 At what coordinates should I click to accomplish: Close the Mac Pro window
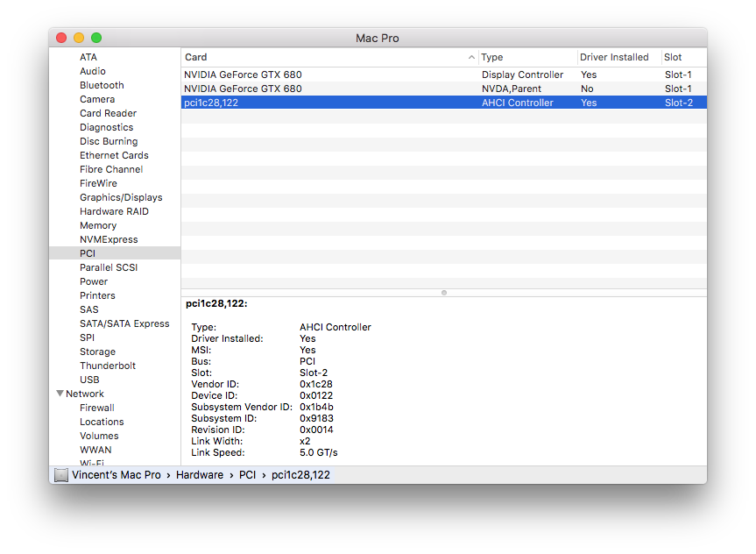[61, 38]
